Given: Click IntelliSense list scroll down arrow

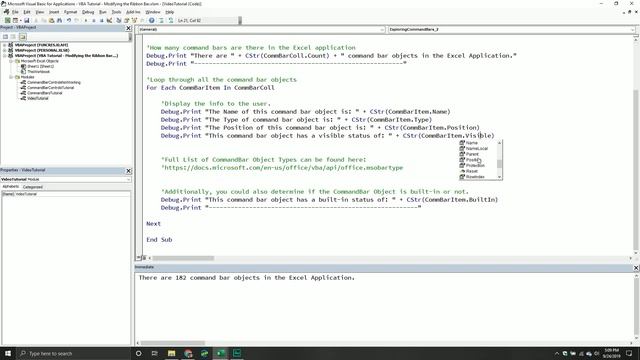Looking at the screenshot, I should [500, 177].
